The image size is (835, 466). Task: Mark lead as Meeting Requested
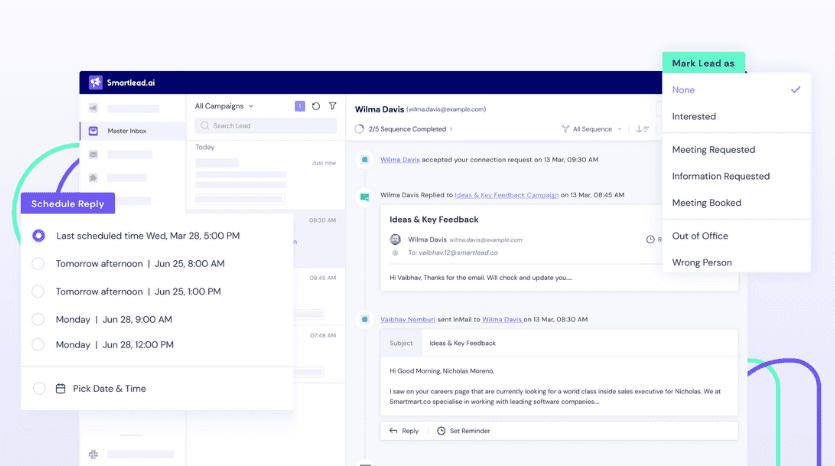736,150
